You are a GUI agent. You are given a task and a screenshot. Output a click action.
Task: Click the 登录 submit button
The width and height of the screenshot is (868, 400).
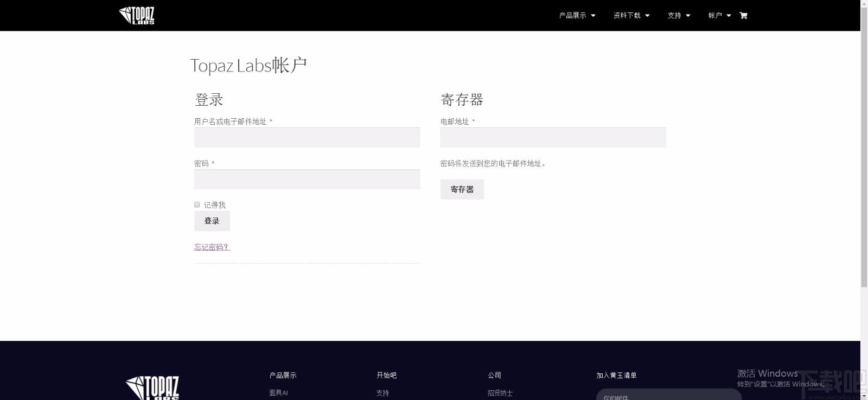(x=212, y=221)
